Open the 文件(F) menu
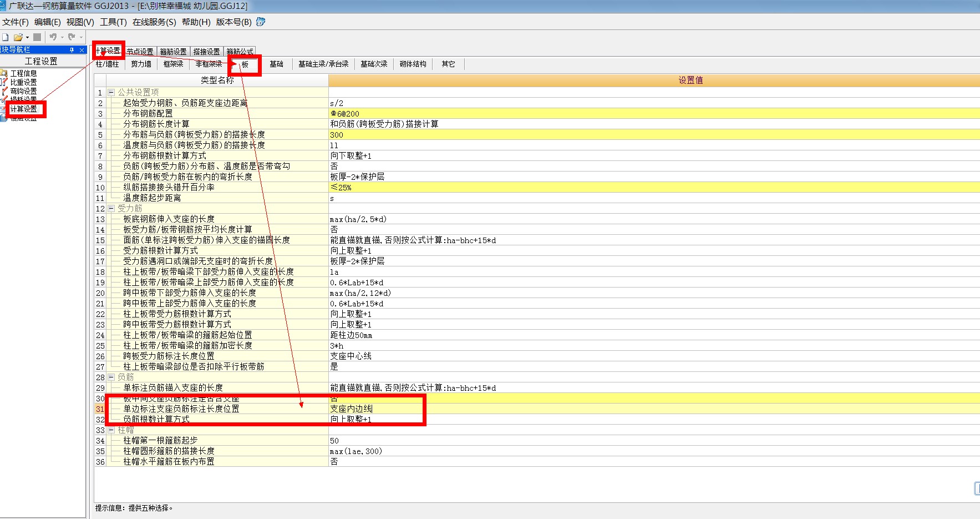This screenshot has height=519, width=980. click(16, 22)
